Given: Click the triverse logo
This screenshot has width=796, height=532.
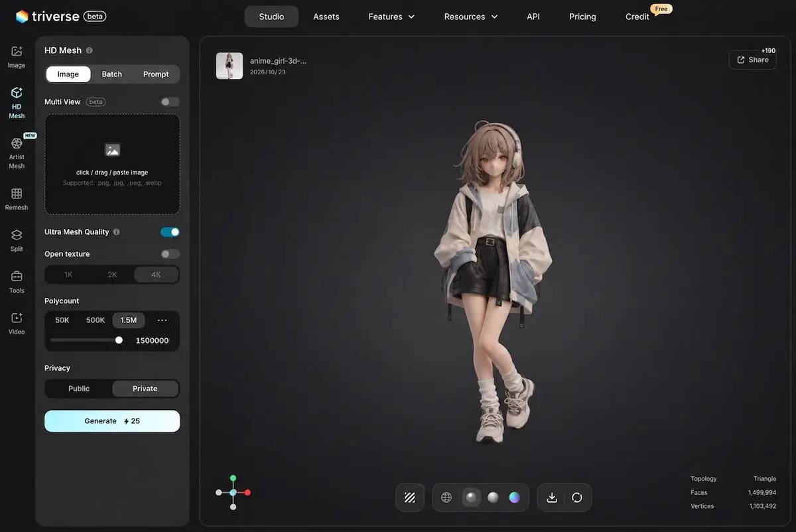Looking at the screenshot, I should pos(47,16).
